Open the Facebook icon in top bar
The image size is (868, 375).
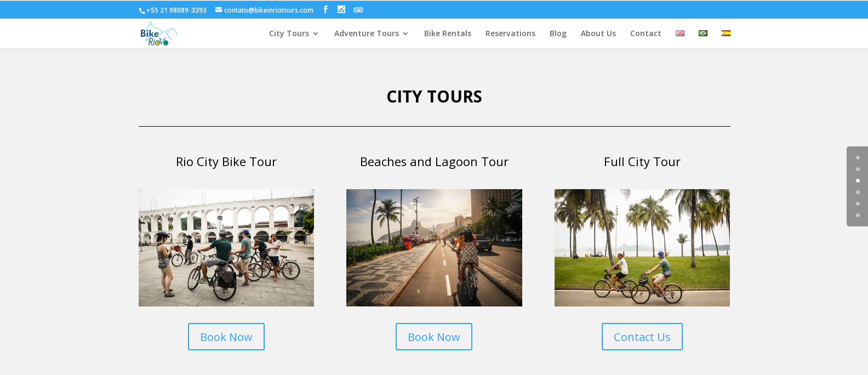tap(325, 9)
